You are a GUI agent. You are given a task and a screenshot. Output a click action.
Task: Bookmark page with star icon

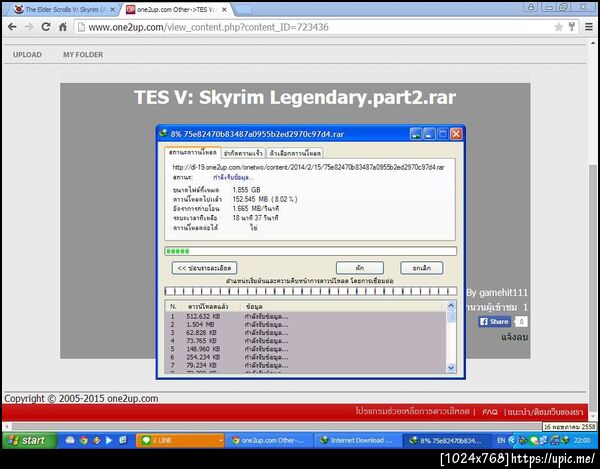pyautogui.click(x=558, y=27)
